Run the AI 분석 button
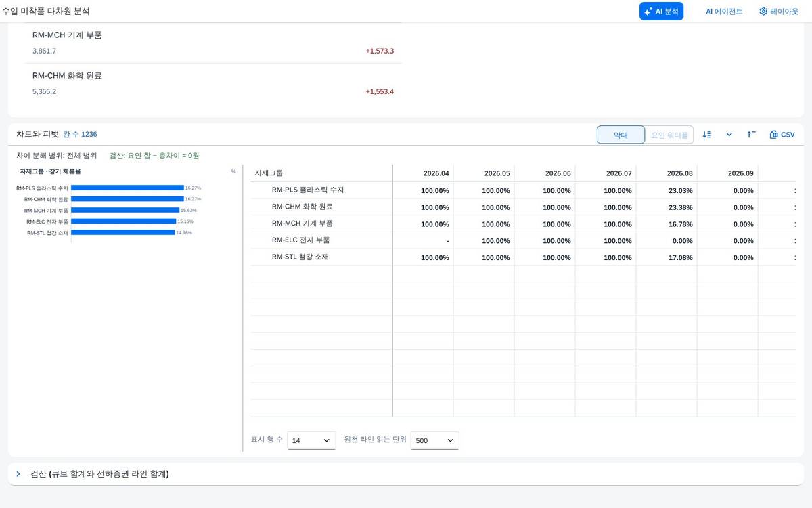 (661, 11)
